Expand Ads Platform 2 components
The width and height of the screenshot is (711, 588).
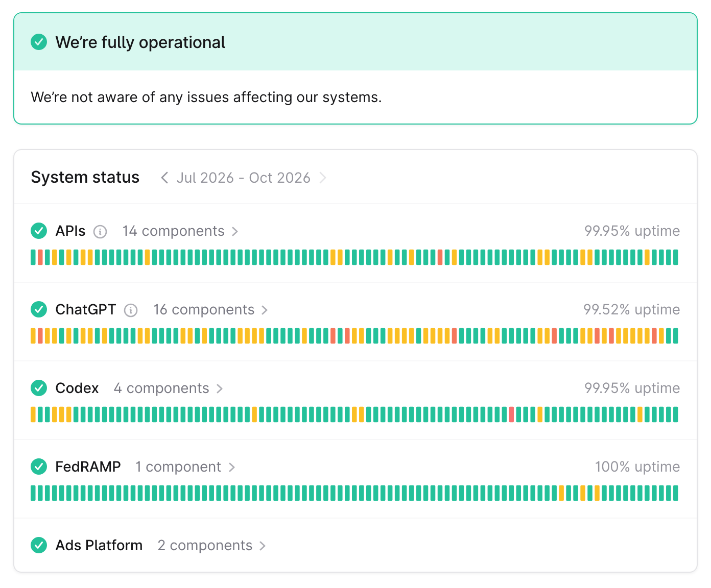(212, 546)
